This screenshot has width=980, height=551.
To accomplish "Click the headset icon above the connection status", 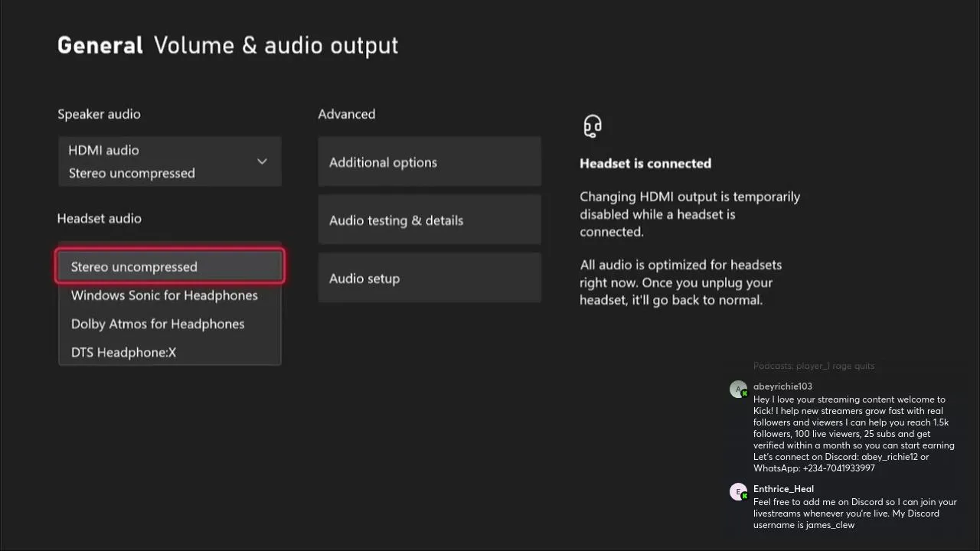I will 592,126.
